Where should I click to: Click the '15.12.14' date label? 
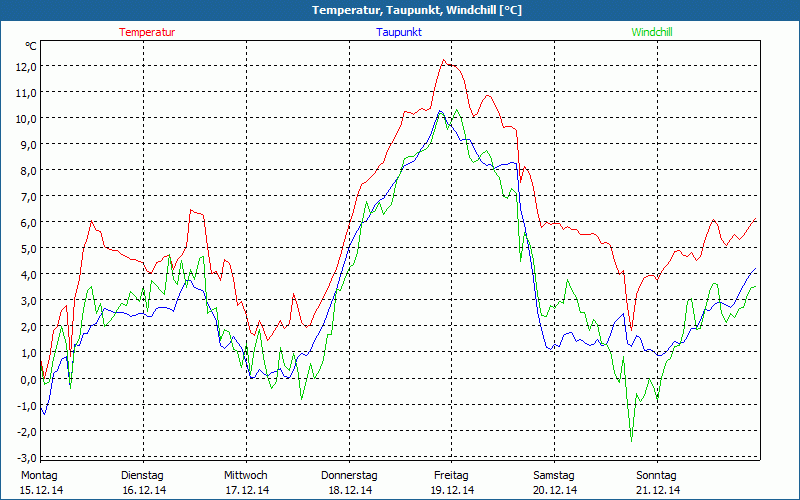point(41,490)
